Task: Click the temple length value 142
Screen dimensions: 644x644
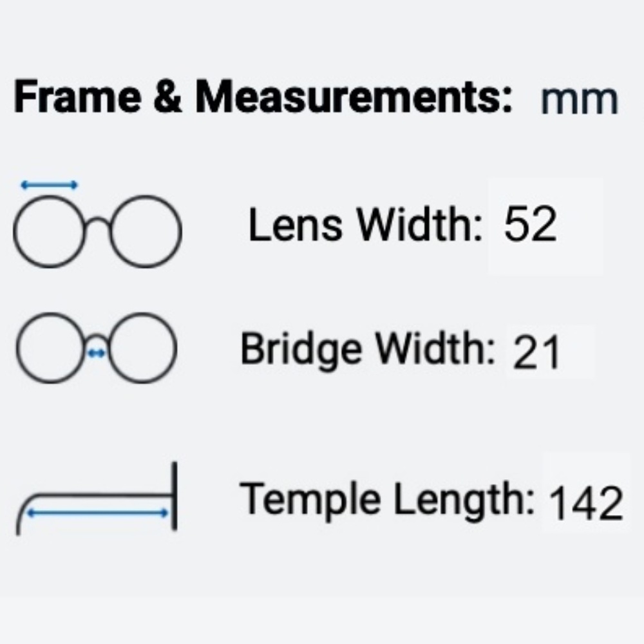Action: click(585, 503)
